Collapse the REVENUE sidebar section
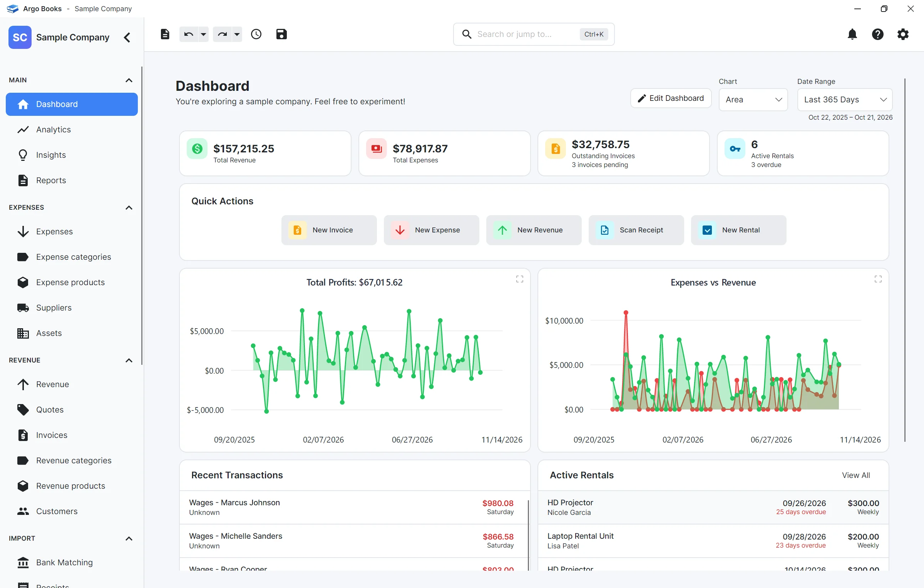This screenshot has width=924, height=588. coord(129,361)
